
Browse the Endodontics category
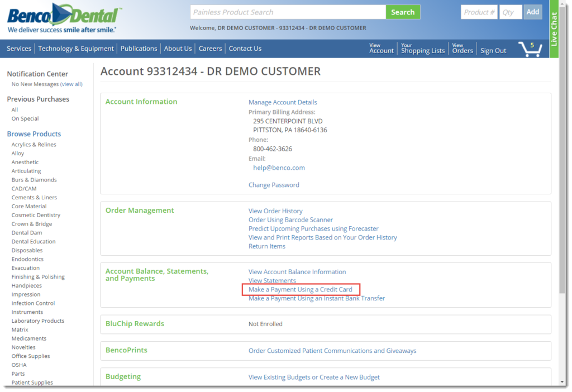pyautogui.click(x=27, y=259)
